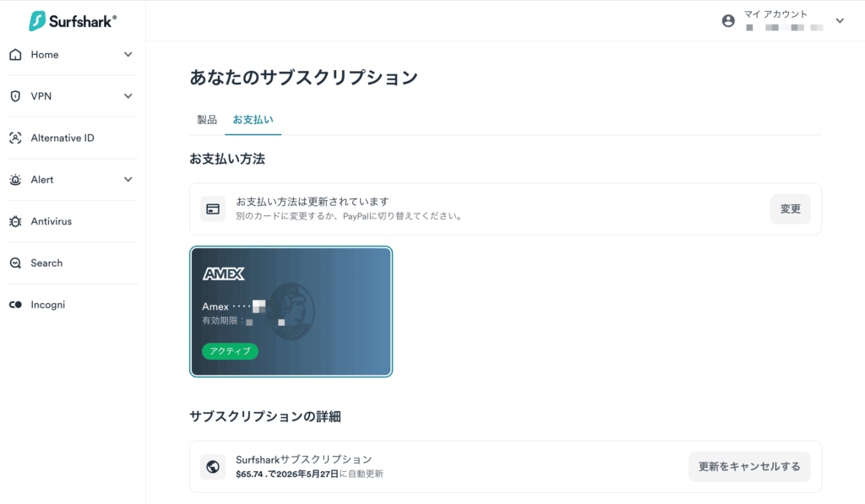Click the Incogni icon

15,305
